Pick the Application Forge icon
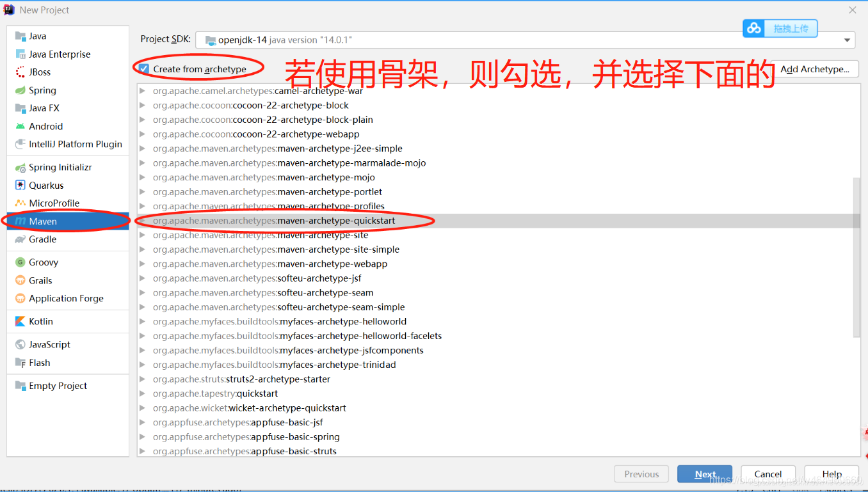Viewport: 868px width, 492px height. coord(20,298)
